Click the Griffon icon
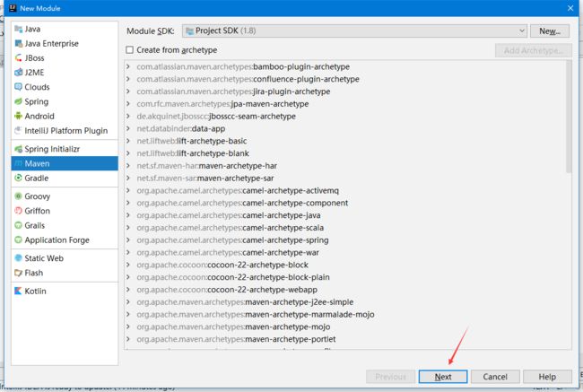 (x=18, y=211)
